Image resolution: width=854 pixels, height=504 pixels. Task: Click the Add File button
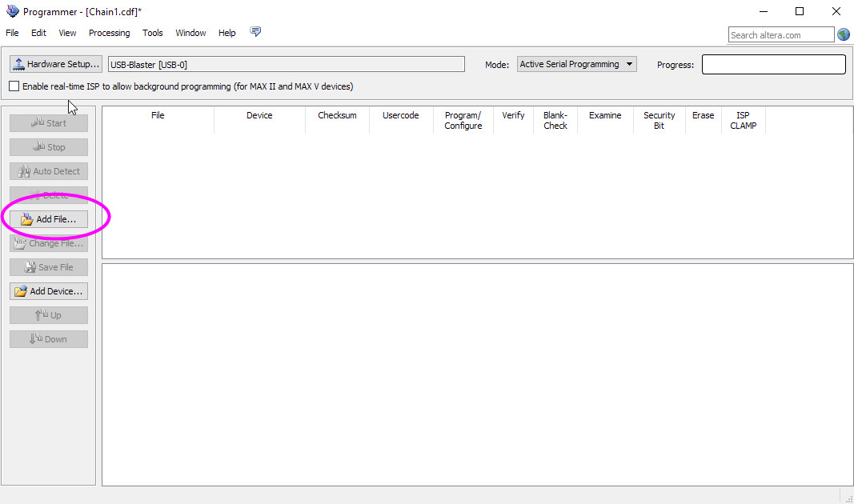(x=49, y=219)
